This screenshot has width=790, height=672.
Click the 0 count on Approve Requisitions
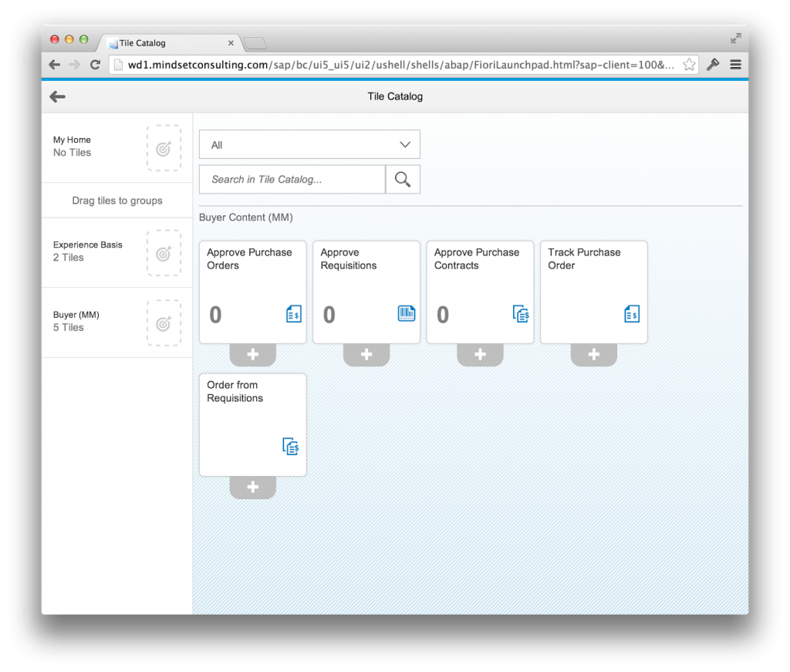(329, 315)
